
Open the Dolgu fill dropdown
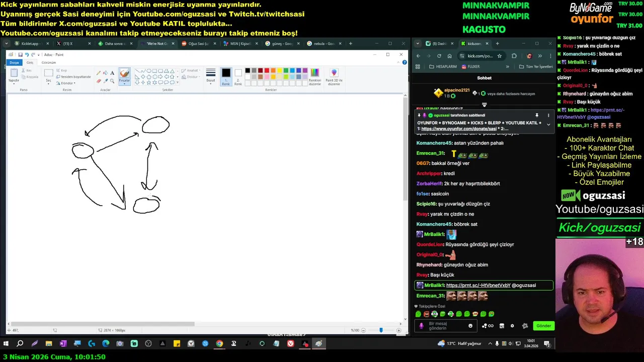pyautogui.click(x=191, y=77)
